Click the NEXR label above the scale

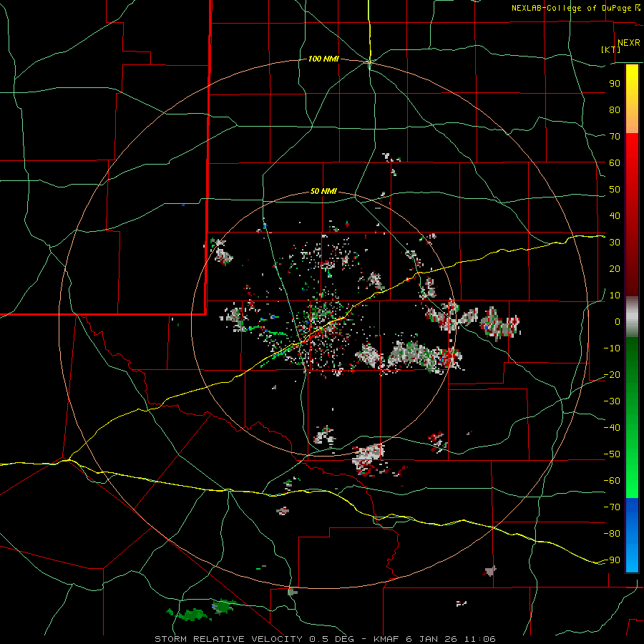pos(628,43)
